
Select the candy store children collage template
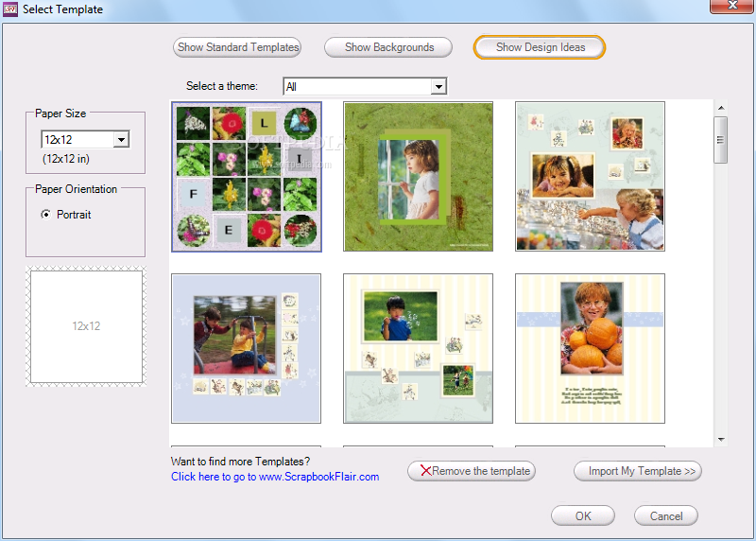pos(590,176)
